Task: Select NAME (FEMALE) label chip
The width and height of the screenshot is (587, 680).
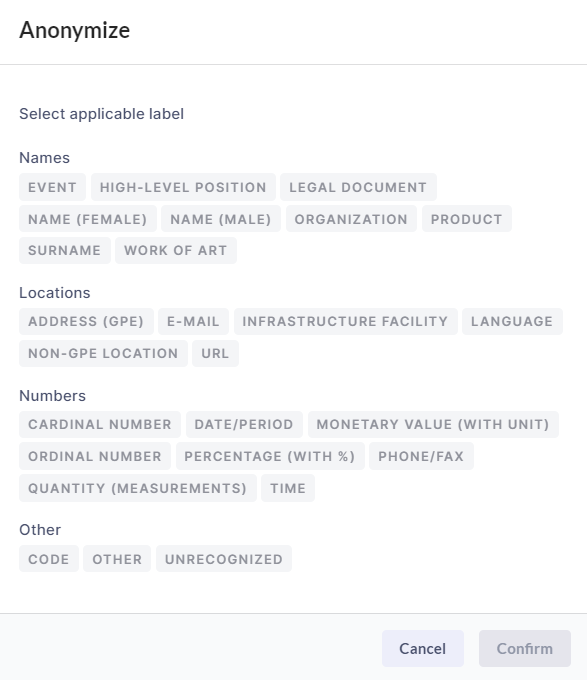Action: [88, 219]
